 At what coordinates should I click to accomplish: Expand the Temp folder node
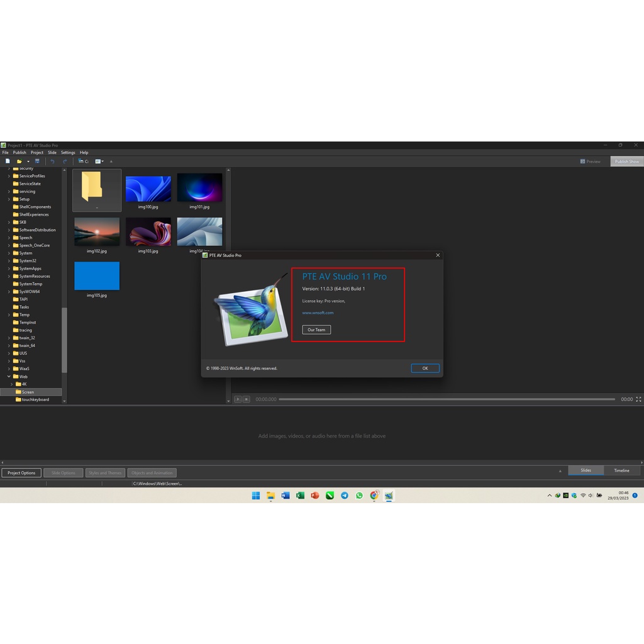point(9,315)
